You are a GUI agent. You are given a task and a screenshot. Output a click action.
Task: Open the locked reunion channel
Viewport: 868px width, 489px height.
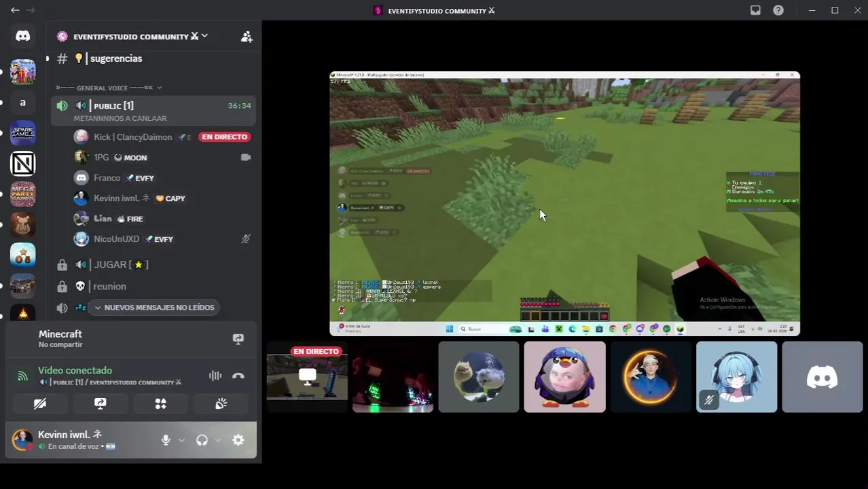tap(153, 286)
